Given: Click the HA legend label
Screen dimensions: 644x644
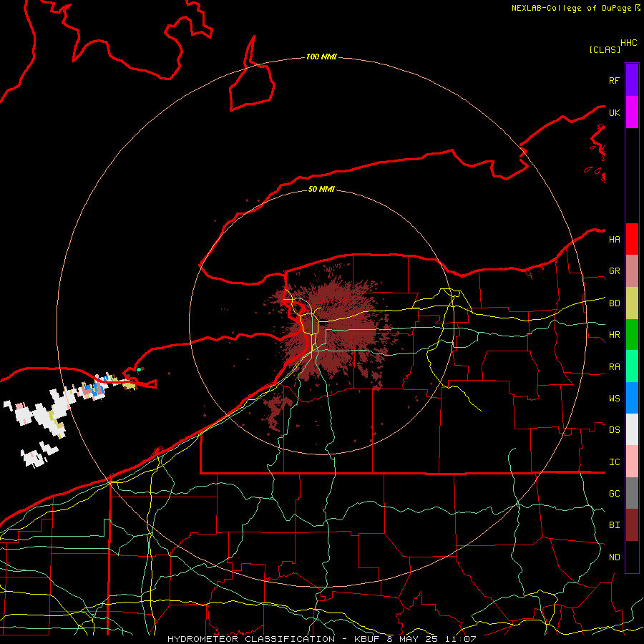Looking at the screenshot, I should pos(614,240).
